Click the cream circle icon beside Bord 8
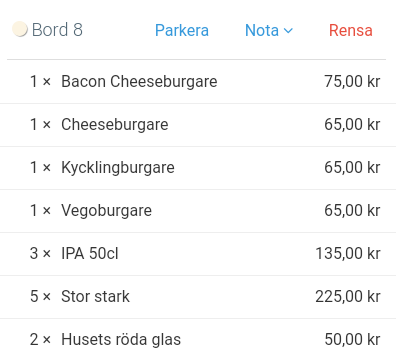Viewport: 396px width, 361px height. [x=20, y=29]
